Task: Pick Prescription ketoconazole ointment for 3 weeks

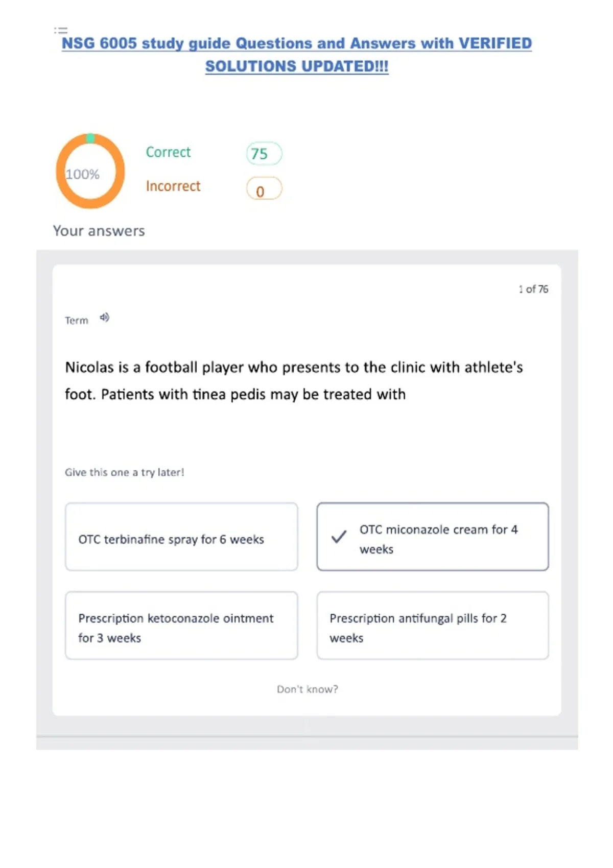Action: [181, 626]
